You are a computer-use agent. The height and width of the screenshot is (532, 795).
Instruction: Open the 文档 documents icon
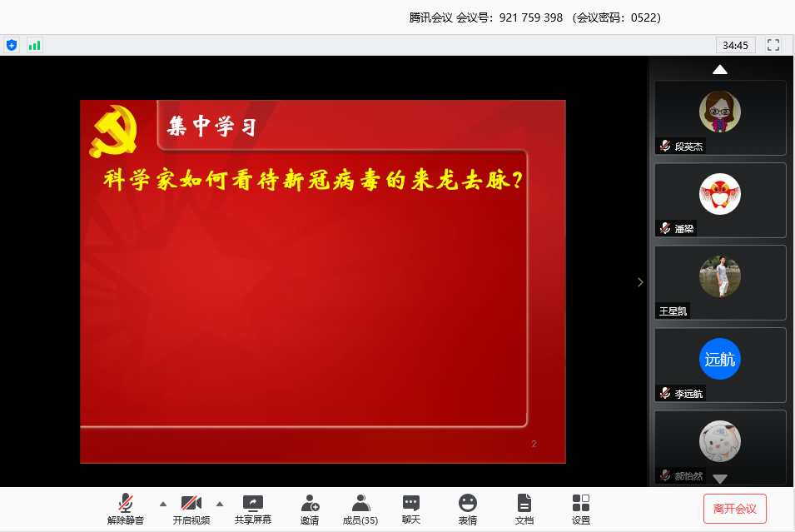(x=524, y=508)
